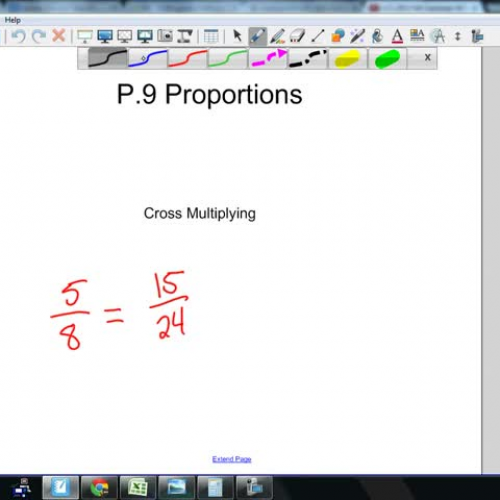Select the Eraser tool
The image size is (500, 500).
tap(297, 36)
